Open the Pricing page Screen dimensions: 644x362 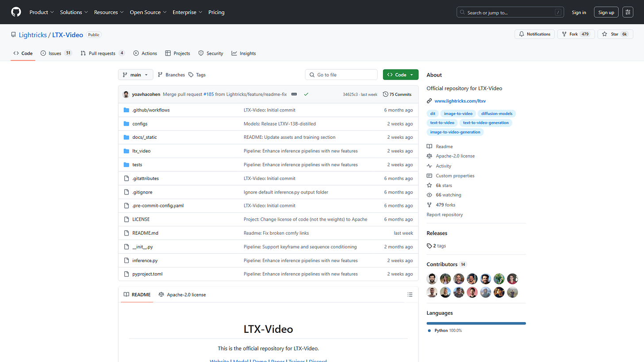(x=216, y=12)
